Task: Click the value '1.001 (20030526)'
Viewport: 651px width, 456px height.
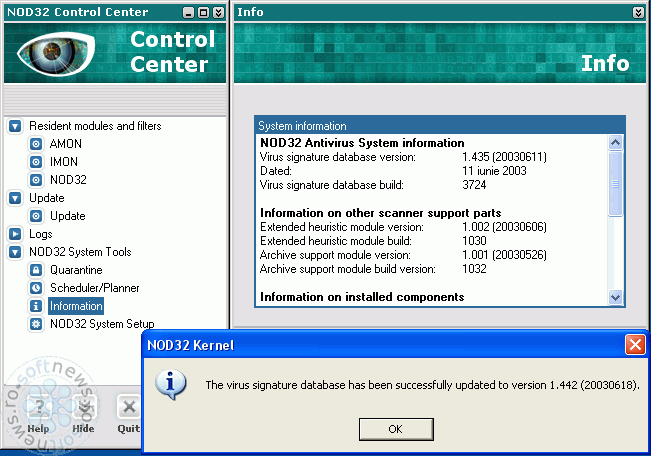Action: (x=504, y=255)
